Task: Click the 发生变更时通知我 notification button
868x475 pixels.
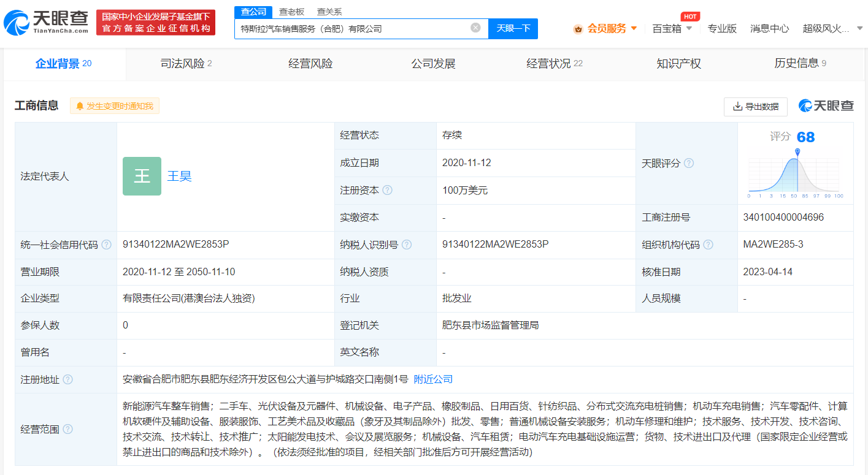Action: coord(115,106)
